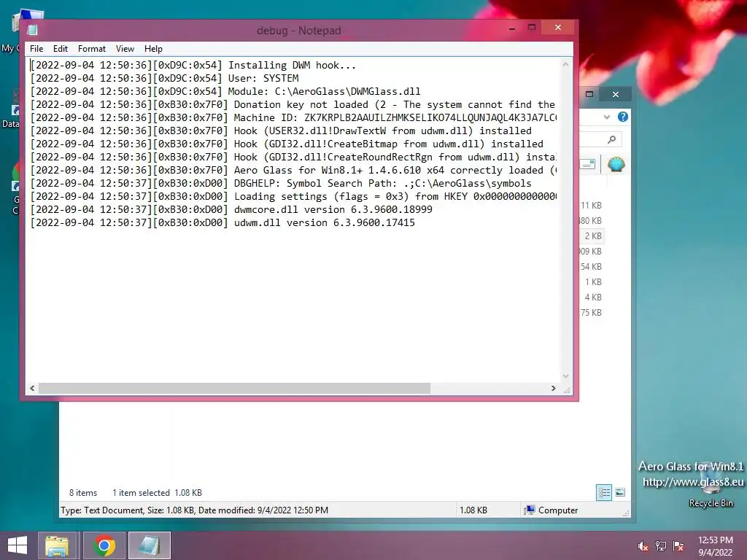Image resolution: width=747 pixels, height=560 pixels.
Task: Click the horizontal scroll left arrow in Notepad
Action: [x=32, y=389]
